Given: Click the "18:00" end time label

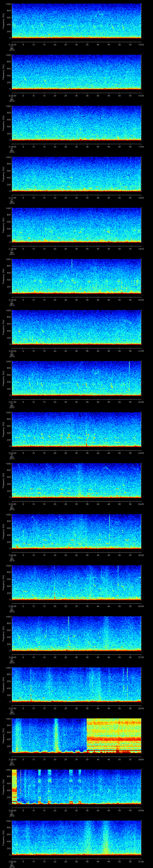Looking at the screenshot, I should [x=141, y=198].
